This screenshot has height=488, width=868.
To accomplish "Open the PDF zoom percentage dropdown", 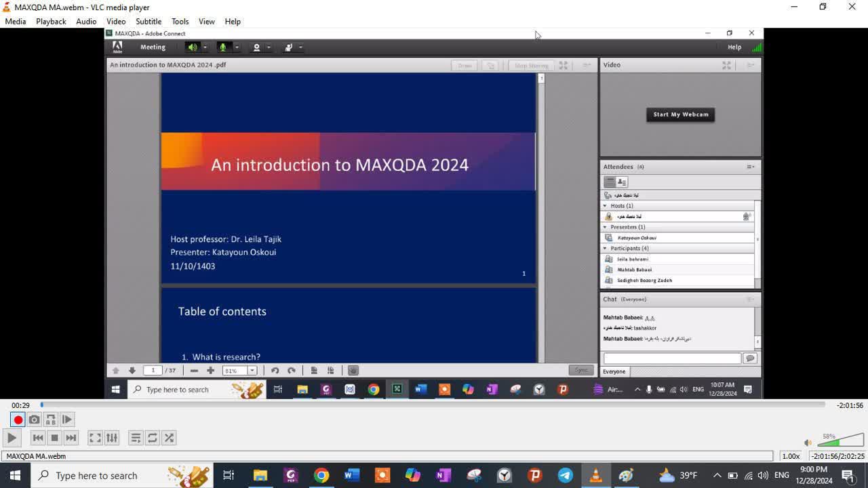I will (252, 371).
